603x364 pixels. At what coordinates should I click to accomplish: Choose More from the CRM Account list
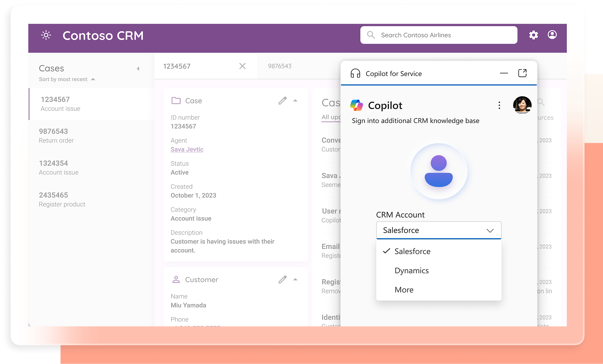tap(439, 290)
